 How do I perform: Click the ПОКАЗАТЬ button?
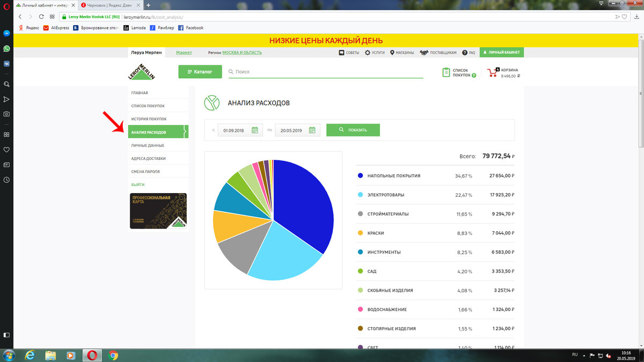coord(353,130)
